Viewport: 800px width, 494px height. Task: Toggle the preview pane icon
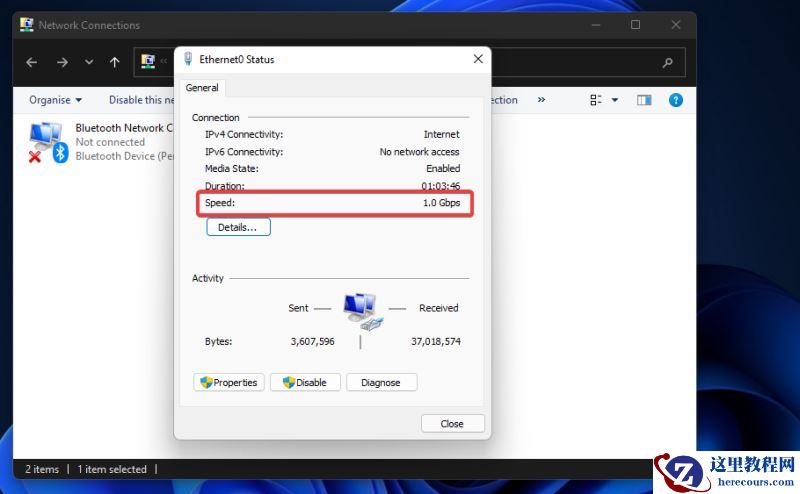click(644, 100)
